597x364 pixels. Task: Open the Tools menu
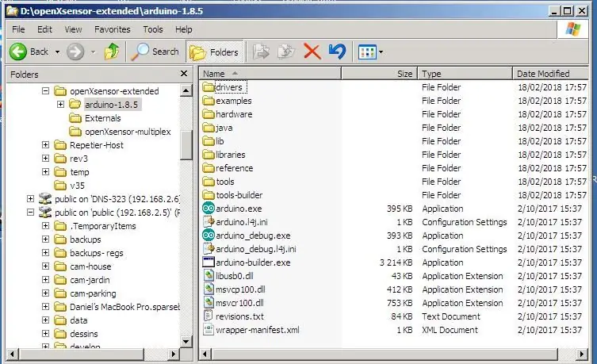click(x=153, y=29)
